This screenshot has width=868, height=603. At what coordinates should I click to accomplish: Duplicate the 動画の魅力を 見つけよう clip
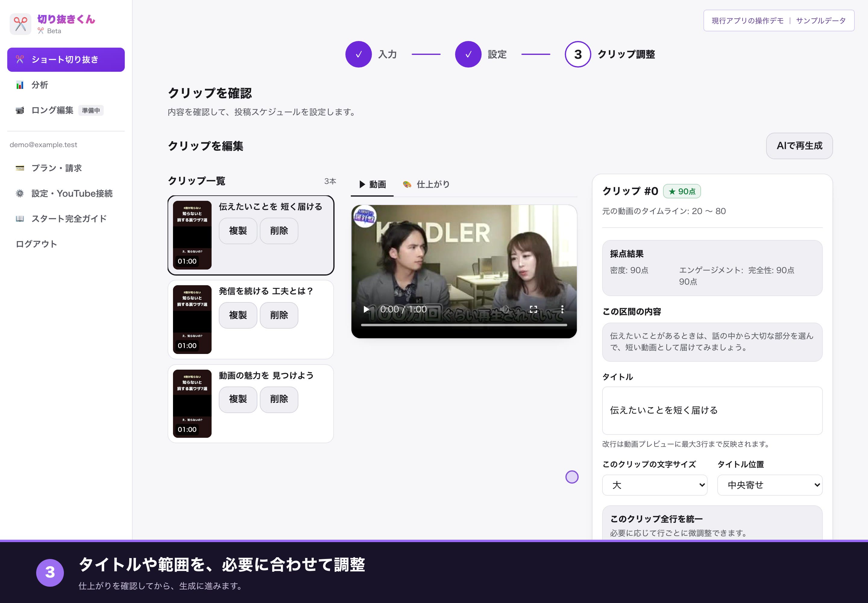point(238,399)
